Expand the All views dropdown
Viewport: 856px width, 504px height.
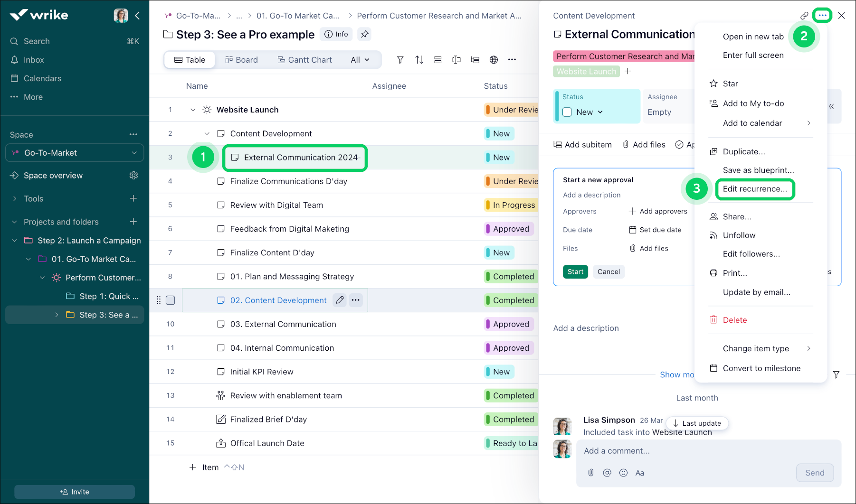tap(360, 60)
